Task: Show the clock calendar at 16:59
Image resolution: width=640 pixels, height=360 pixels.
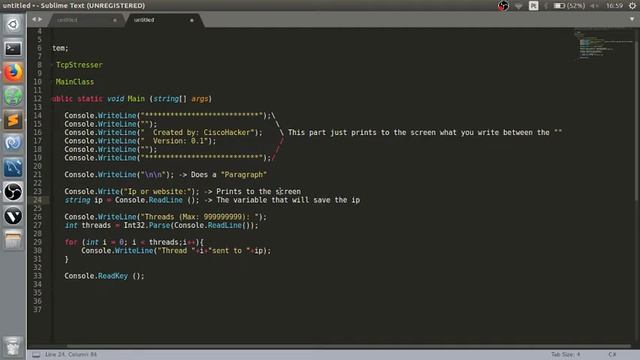Action: (614, 6)
